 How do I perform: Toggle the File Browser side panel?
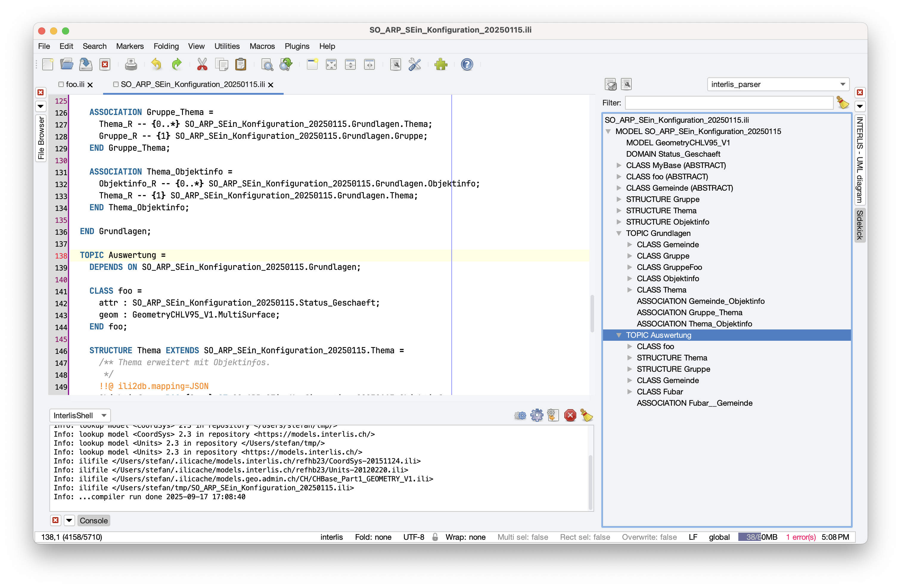[x=41, y=138]
